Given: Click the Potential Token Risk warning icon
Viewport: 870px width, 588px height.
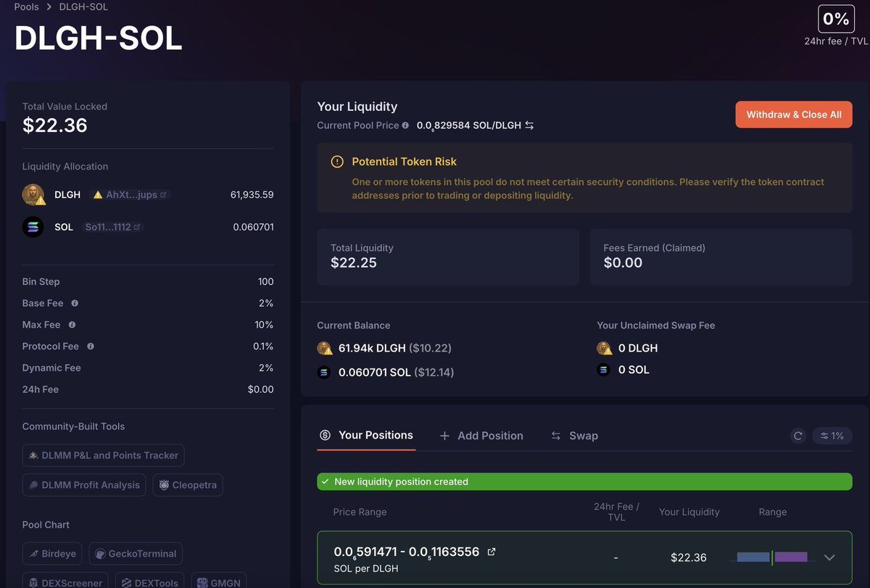Looking at the screenshot, I should [x=337, y=162].
